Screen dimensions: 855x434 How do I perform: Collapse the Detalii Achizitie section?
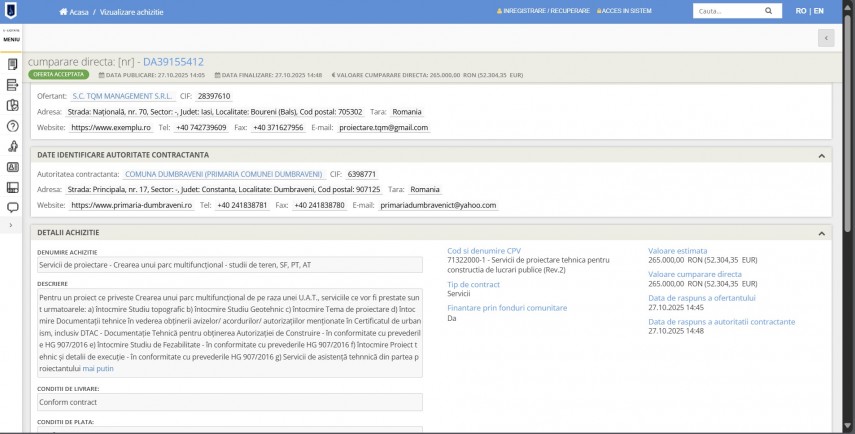(821, 232)
